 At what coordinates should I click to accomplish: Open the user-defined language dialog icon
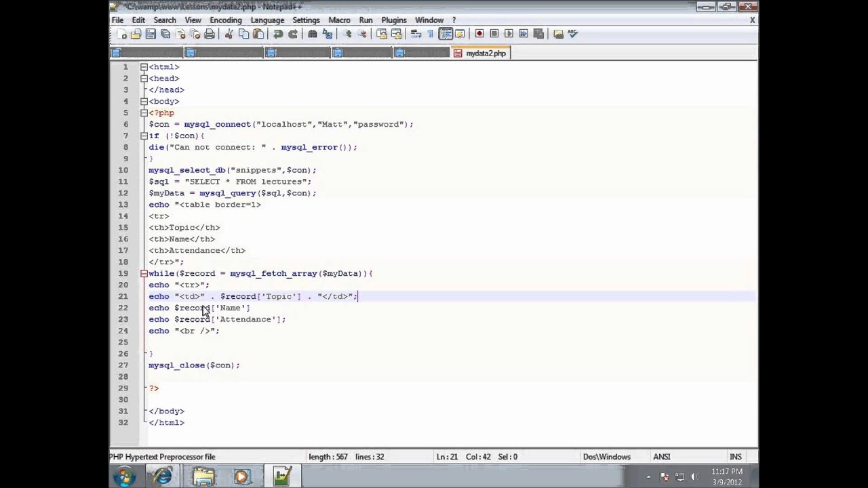pos(460,34)
